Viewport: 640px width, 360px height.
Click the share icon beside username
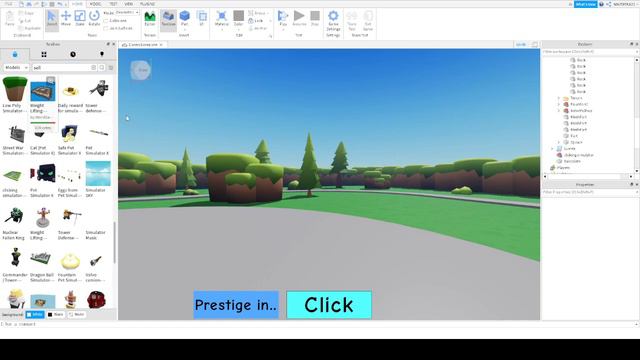coord(608,4)
